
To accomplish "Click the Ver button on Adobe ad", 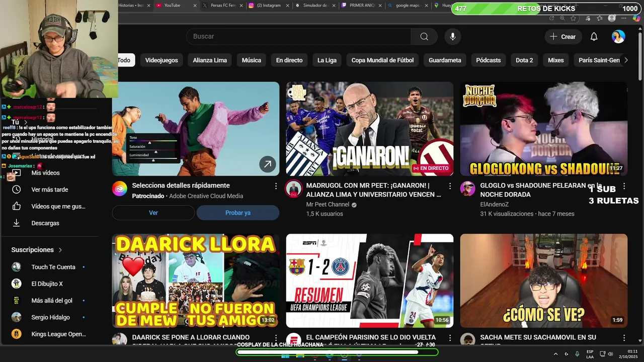I will click(x=153, y=213).
